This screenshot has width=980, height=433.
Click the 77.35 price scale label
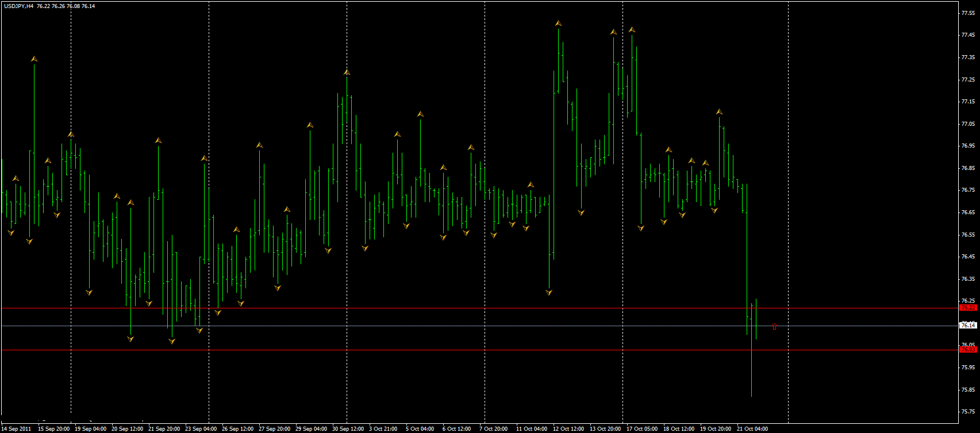click(968, 57)
